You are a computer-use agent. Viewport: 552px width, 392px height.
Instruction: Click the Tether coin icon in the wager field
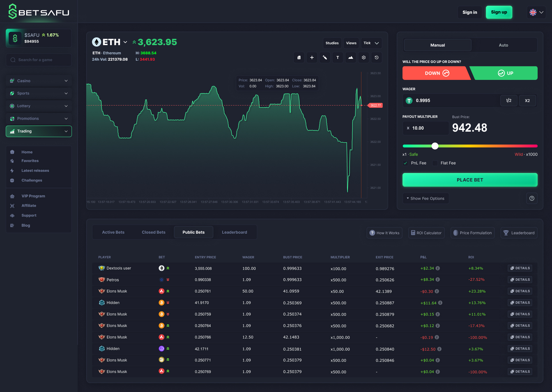(x=409, y=100)
